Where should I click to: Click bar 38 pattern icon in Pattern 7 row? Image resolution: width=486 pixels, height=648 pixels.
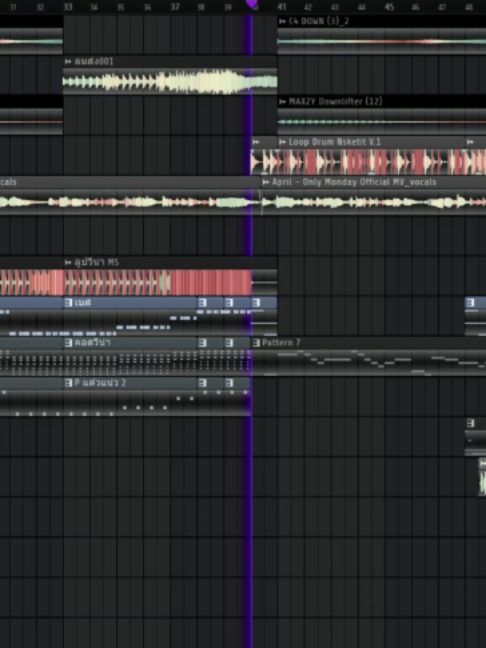(202, 343)
